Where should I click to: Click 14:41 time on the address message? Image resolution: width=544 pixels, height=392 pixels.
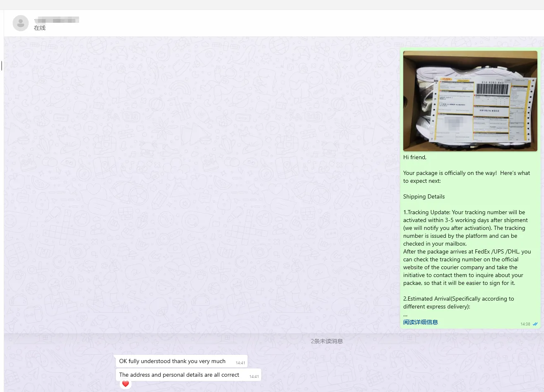click(x=254, y=377)
